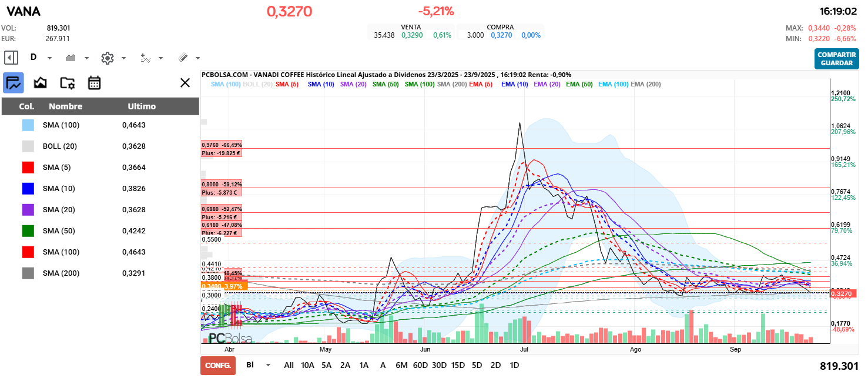Open the CONFG. button
868x378 pixels.
218,365
